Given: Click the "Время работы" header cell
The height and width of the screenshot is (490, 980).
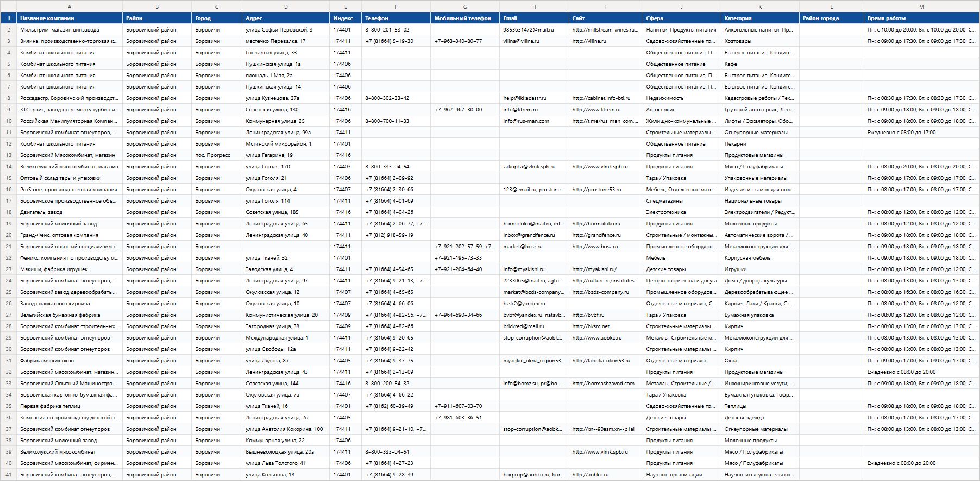Looking at the screenshot, I should [x=921, y=18].
